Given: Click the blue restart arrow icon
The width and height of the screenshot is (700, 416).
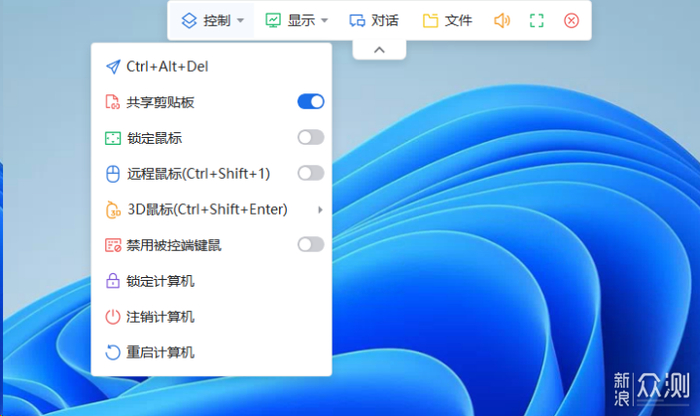Looking at the screenshot, I should point(112,352).
